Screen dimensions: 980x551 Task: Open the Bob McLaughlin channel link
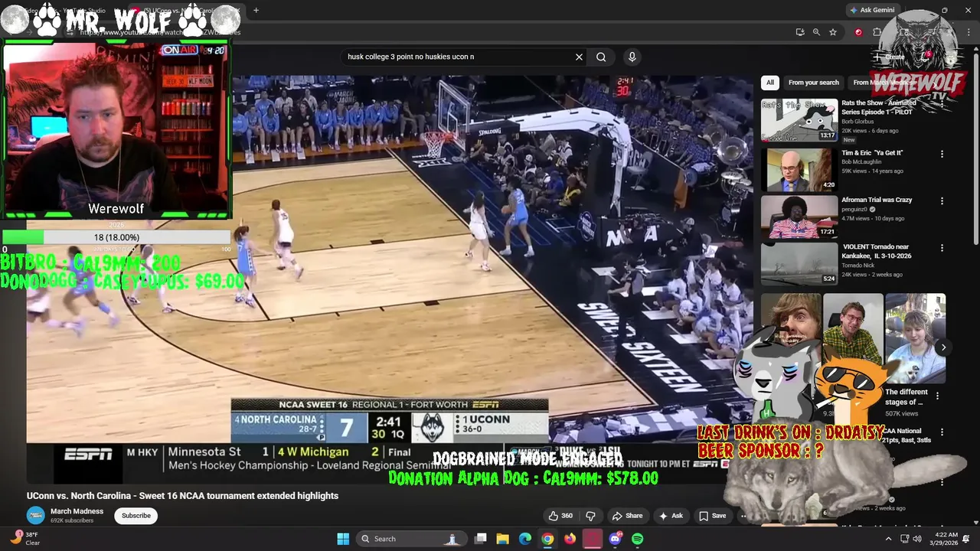861,162
